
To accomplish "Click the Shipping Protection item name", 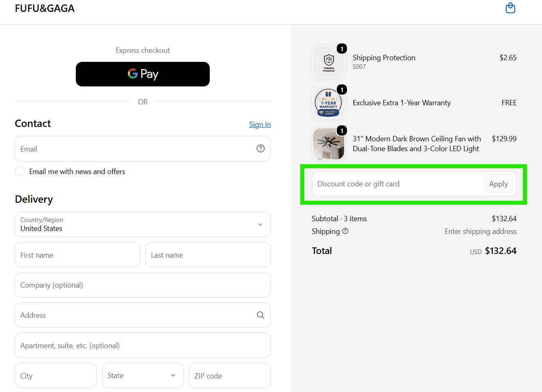I will 384,58.
